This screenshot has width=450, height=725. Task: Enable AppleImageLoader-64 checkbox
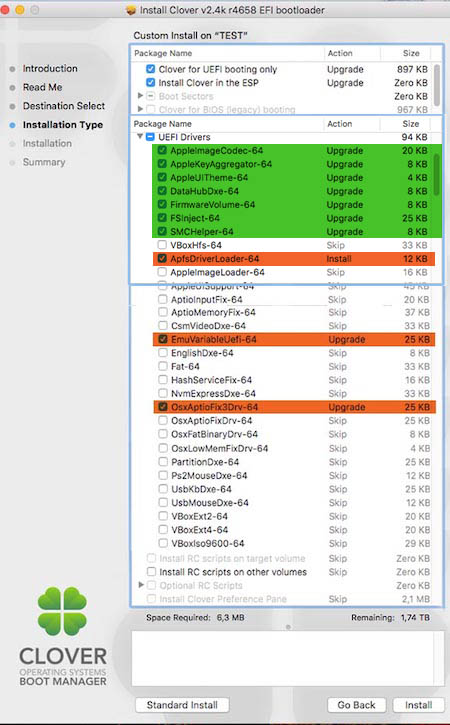pyautogui.click(x=162, y=272)
